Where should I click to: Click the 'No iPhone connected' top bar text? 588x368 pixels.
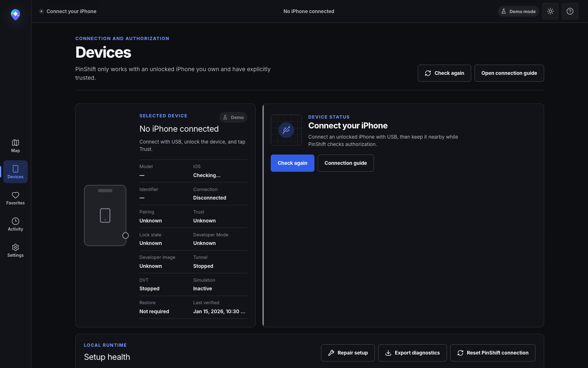309,11
